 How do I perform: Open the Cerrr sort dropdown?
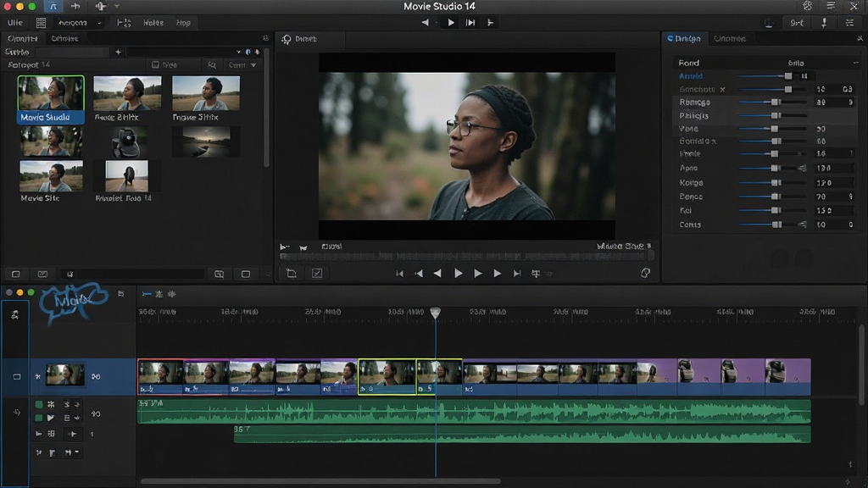point(242,65)
